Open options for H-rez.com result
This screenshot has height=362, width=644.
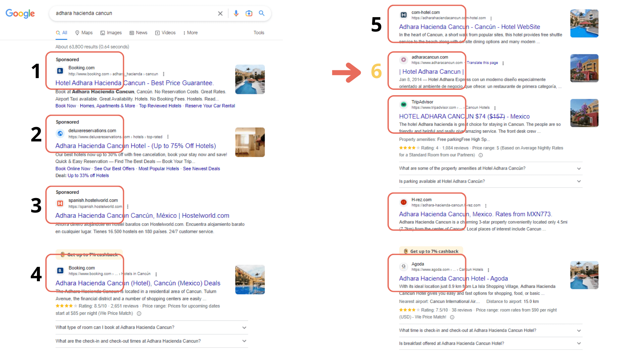click(486, 205)
